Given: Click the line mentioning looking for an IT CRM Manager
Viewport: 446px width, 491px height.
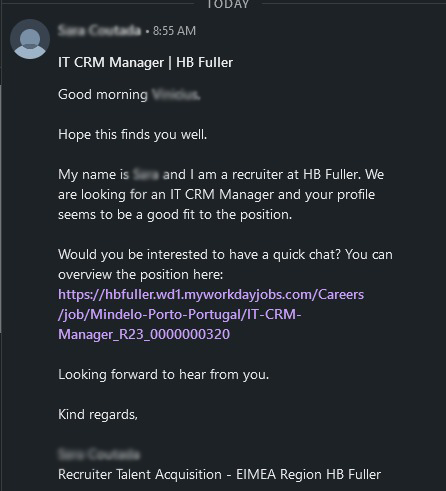Looking at the screenshot, I should pyautogui.click(x=216, y=195).
